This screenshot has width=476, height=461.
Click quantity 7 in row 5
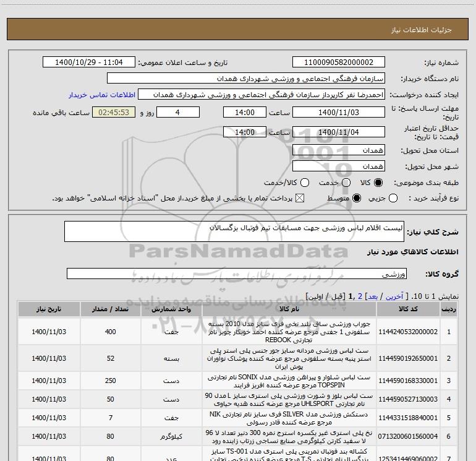click(x=111, y=418)
